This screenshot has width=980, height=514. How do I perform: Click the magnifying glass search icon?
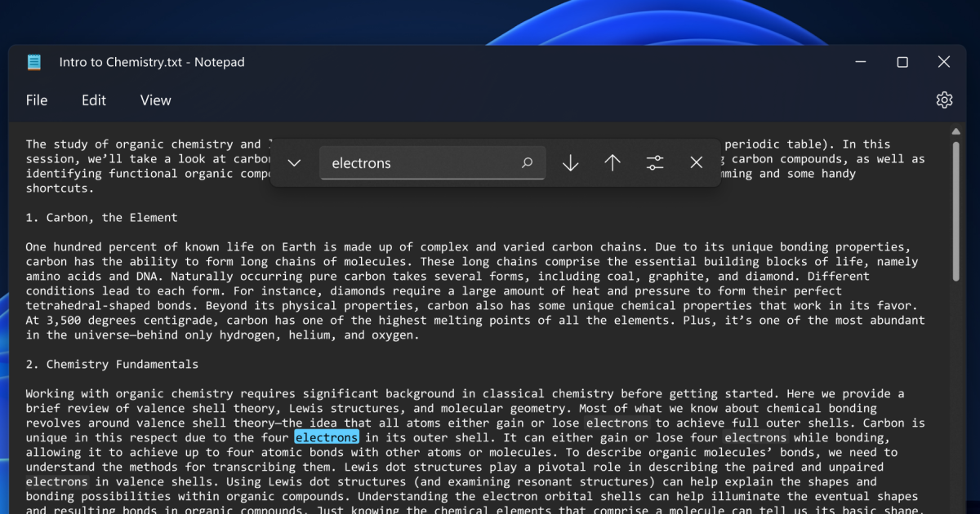click(x=527, y=162)
